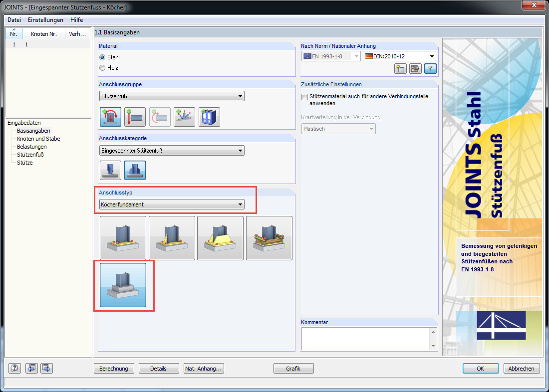Pick the base plate with triangular stiffeners
The image size is (549, 392).
(x=172, y=238)
